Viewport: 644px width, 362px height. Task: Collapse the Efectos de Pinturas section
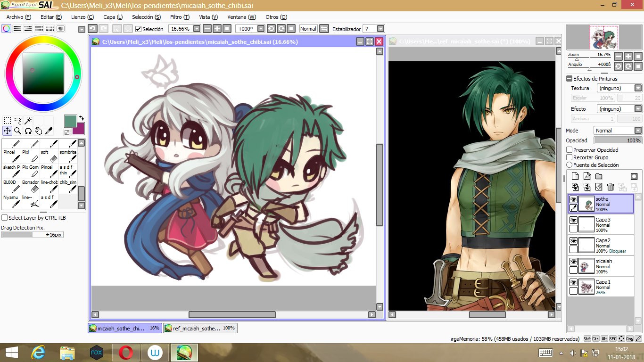[x=569, y=79]
